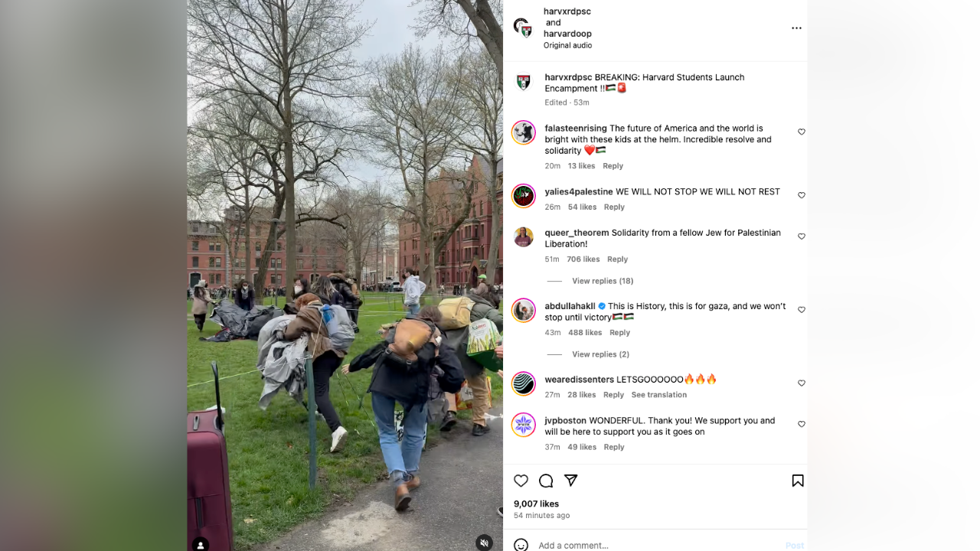The image size is (980, 551).
Task: View tagged people icon on the video
Action: [200, 545]
